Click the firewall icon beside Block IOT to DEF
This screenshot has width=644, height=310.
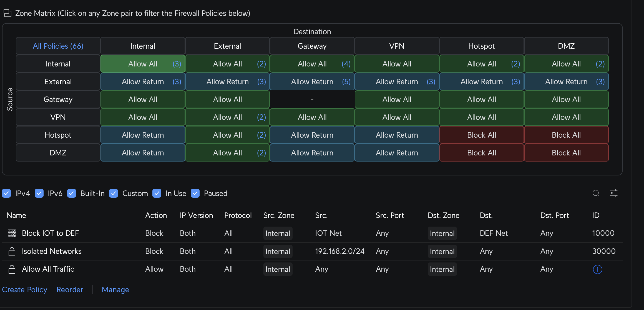click(12, 233)
